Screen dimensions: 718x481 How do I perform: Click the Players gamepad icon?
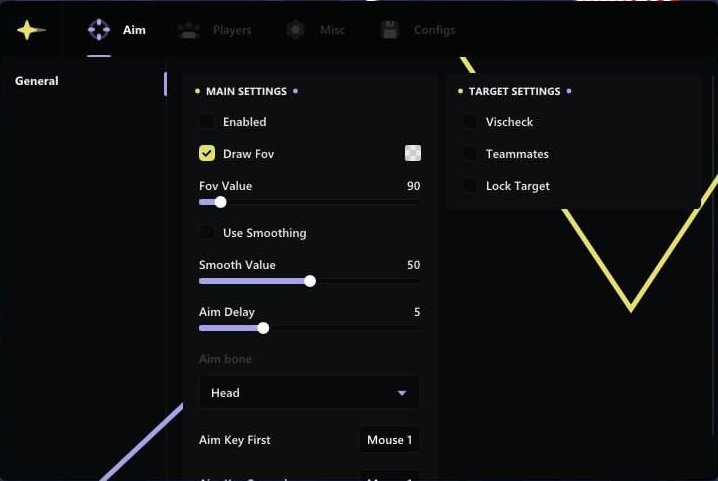coord(188,30)
